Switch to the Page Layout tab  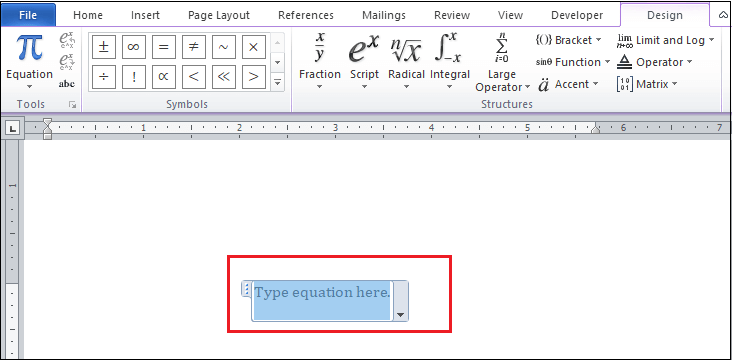click(219, 15)
